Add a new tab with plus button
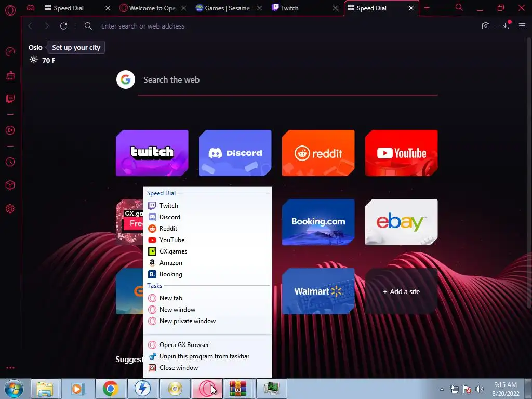532x399 pixels. [x=427, y=8]
